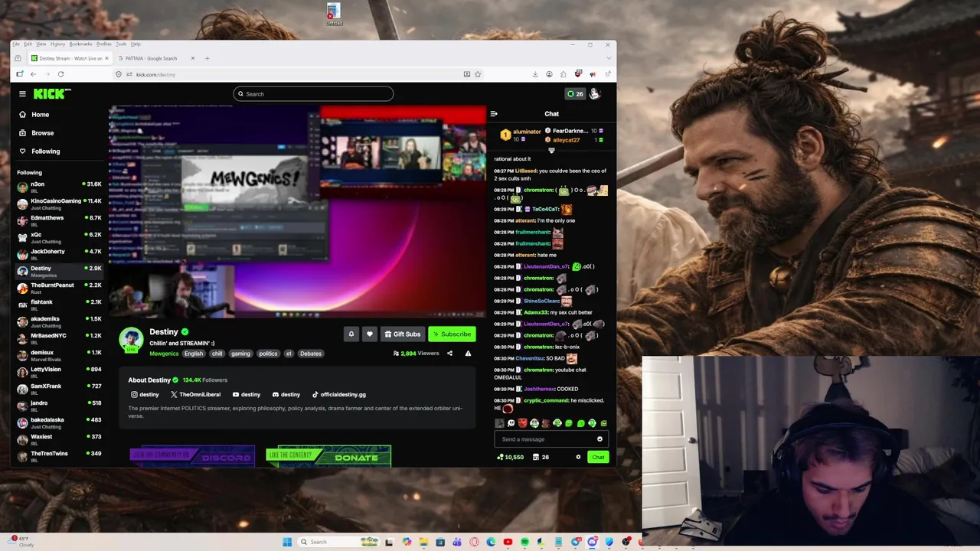Launch YouTube app from taskbar
The image size is (980, 551).
(508, 542)
